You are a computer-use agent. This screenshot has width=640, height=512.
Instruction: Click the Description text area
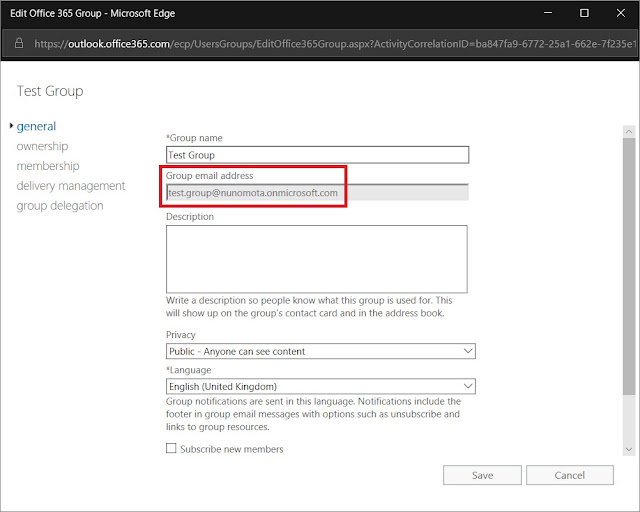point(316,259)
